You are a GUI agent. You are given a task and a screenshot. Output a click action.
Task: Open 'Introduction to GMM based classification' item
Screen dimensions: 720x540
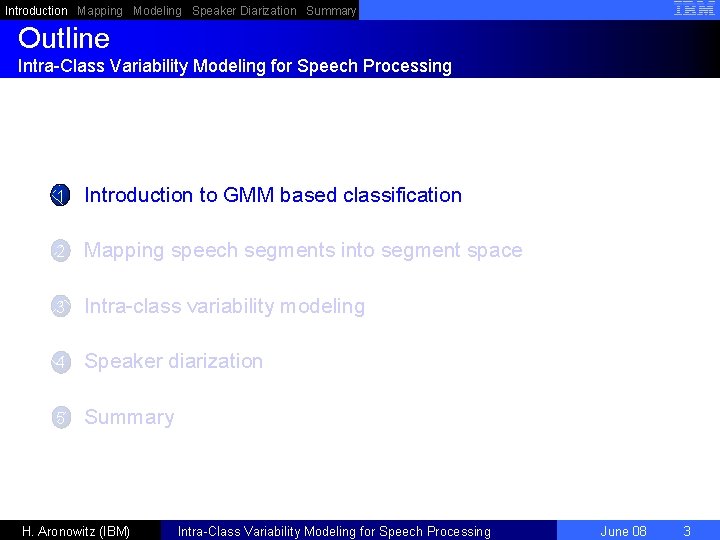[x=273, y=195]
